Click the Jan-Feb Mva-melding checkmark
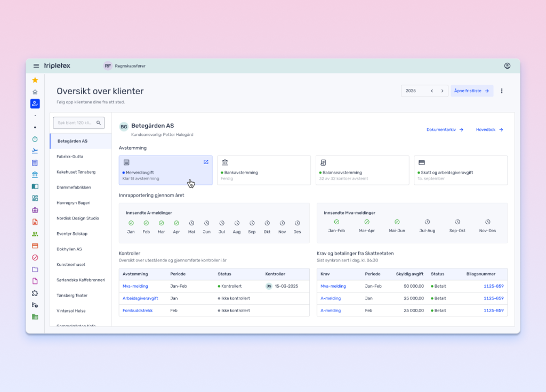Screen dimensions: 546x392 tap(335, 223)
